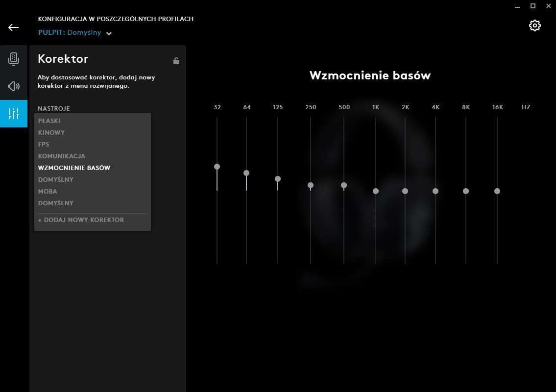Click the 32 Hz slider handle
The width and height of the screenshot is (556, 392).
217,167
